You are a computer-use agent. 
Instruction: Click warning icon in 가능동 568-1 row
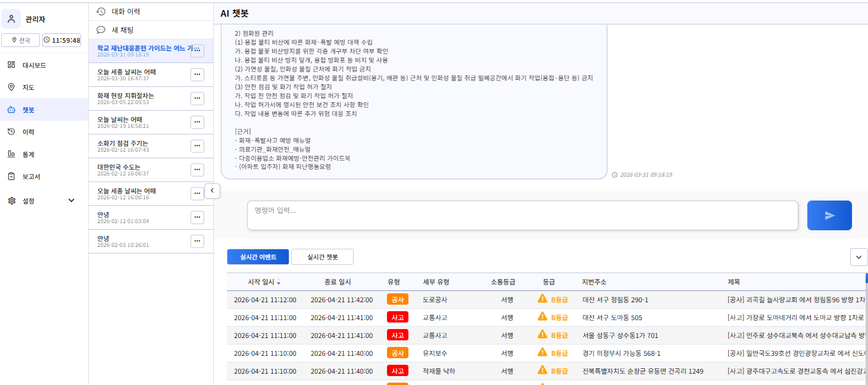click(x=542, y=352)
